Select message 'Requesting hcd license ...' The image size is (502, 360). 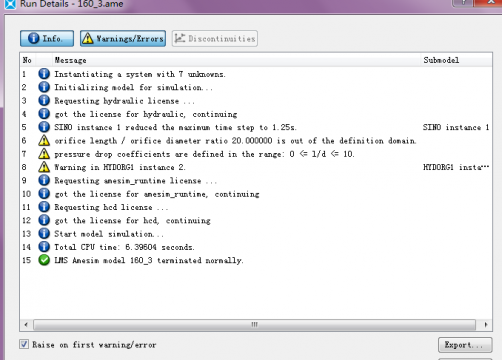tap(111, 207)
